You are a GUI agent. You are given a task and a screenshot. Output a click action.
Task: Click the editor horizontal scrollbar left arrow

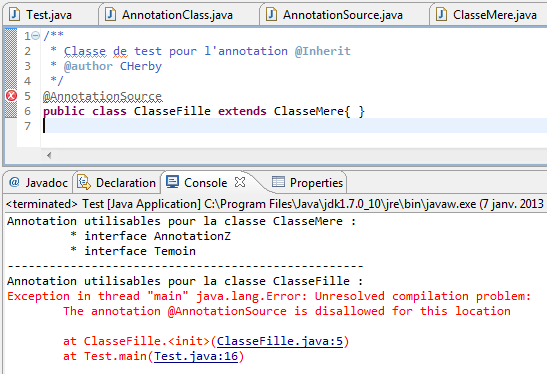click(49, 155)
